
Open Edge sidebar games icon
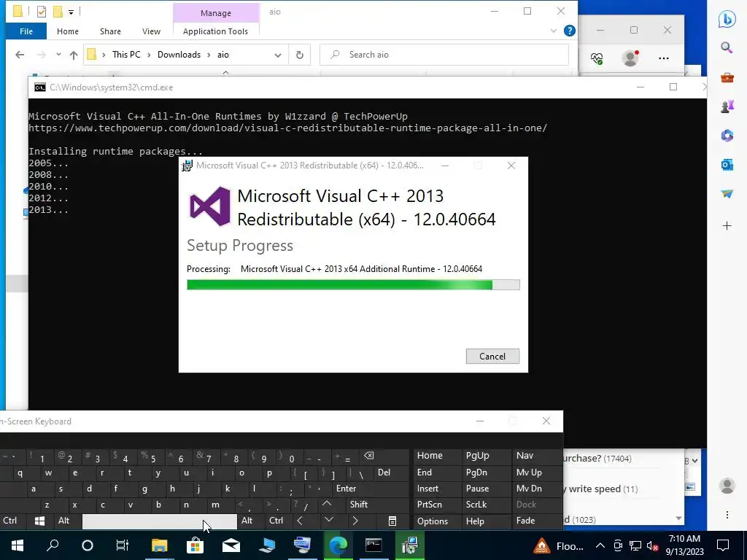click(727, 106)
